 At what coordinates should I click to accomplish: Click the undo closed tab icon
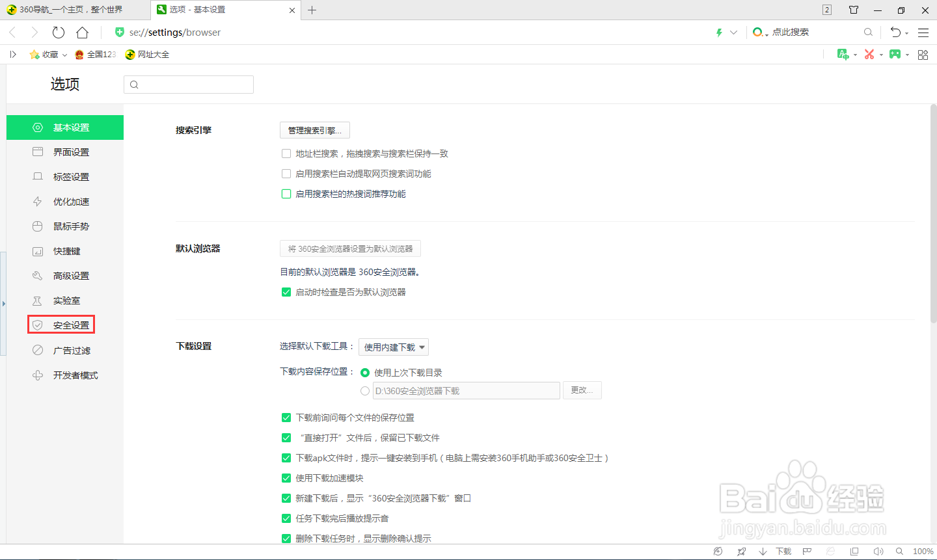pos(896,33)
